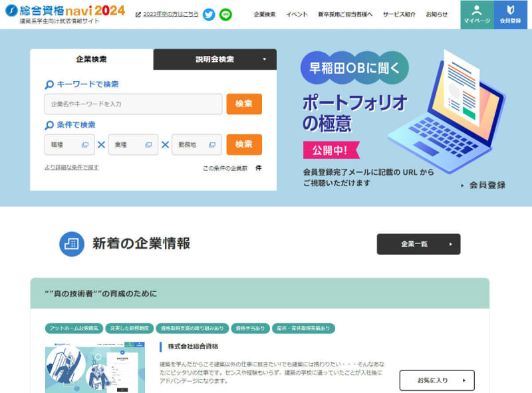Viewport: 532px width, 393px height.
Task: Click the building icon beside 新着の企業情報
Action: (72, 244)
